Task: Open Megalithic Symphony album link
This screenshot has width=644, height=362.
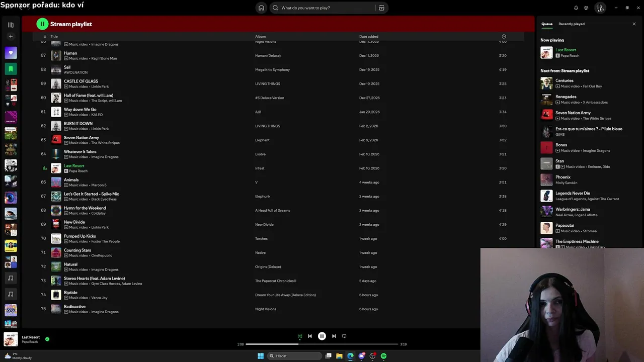Action: (x=272, y=69)
